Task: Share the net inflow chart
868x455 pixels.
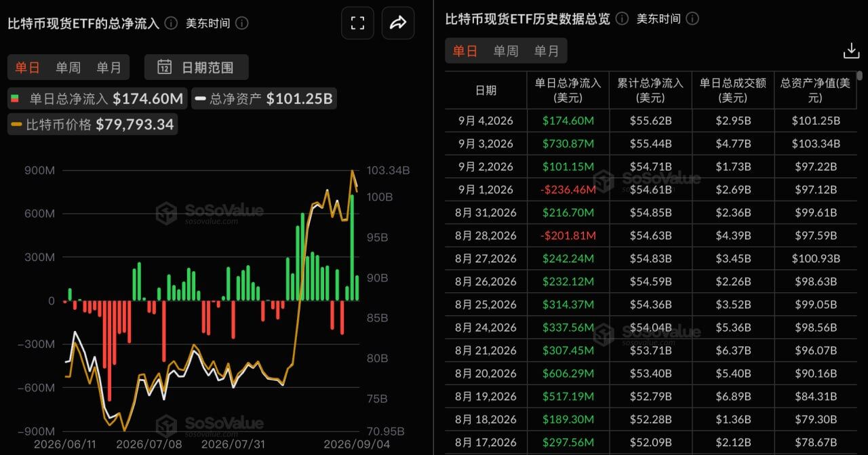Action: coord(398,23)
